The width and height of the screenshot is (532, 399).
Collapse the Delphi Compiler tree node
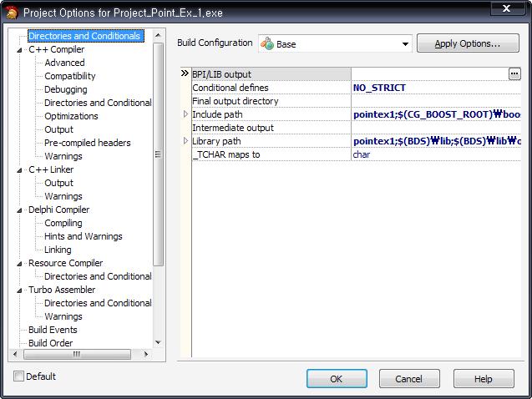click(x=20, y=210)
